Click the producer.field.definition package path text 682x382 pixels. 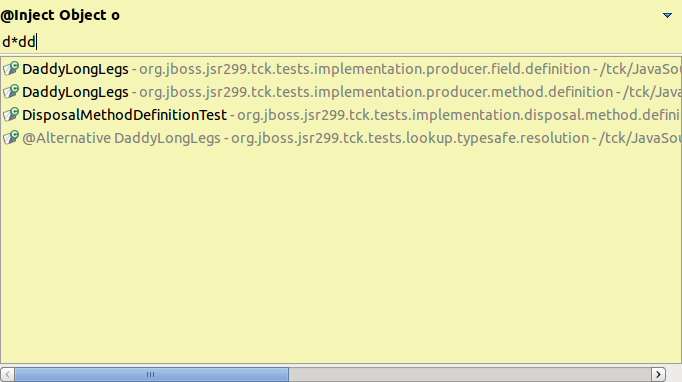click(364, 69)
